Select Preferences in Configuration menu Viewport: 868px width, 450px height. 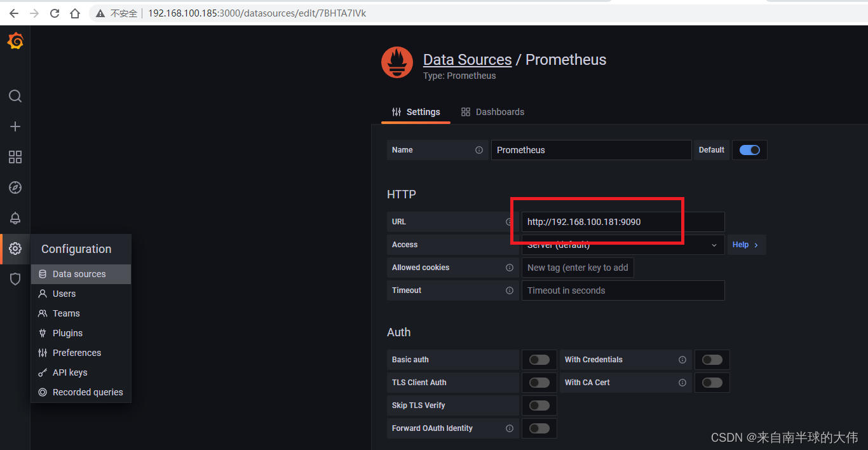[81, 353]
